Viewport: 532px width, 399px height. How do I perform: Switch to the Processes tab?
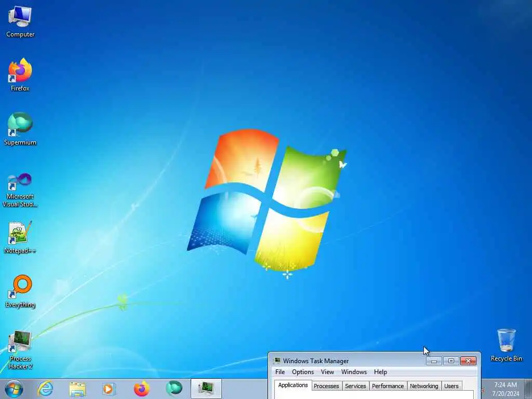pyautogui.click(x=326, y=386)
